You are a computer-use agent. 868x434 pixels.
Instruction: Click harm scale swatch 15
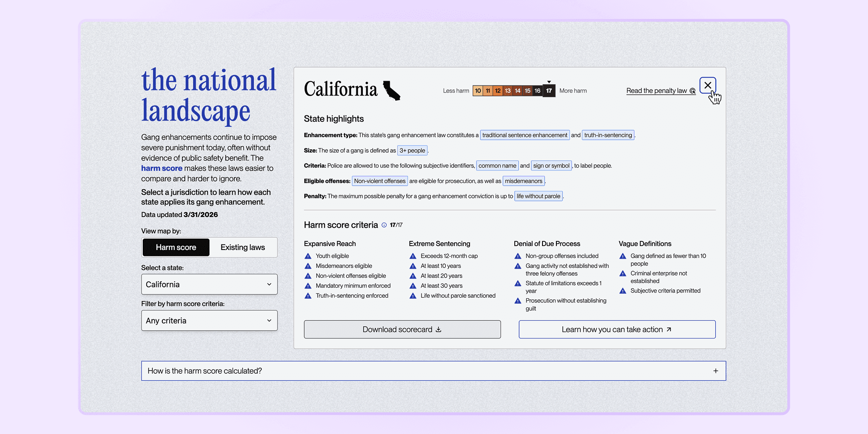click(x=527, y=91)
